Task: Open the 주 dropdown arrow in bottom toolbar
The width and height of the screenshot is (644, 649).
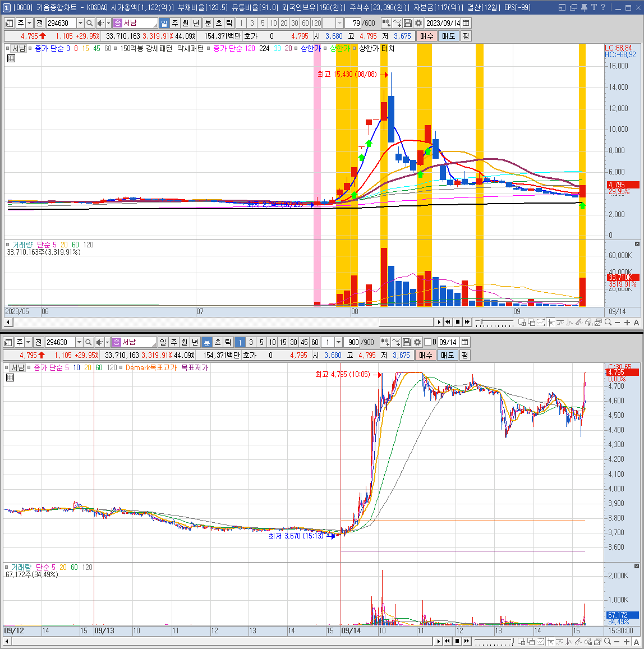Action: tap(29, 342)
